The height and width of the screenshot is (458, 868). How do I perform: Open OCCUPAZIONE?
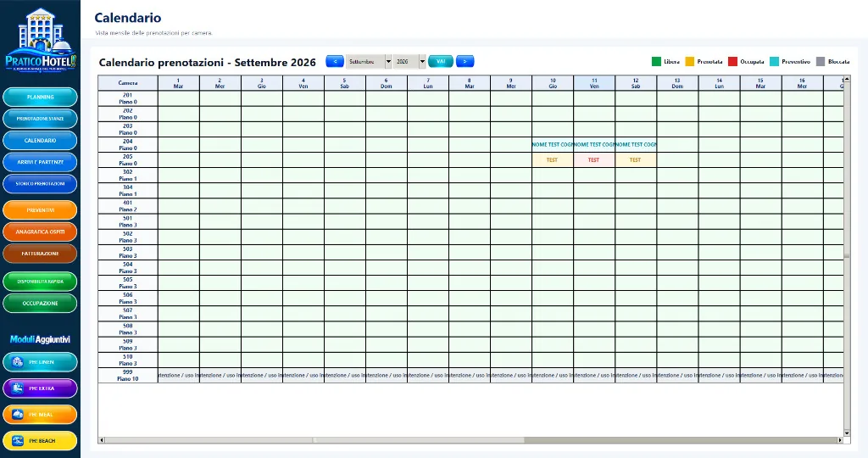41,303
